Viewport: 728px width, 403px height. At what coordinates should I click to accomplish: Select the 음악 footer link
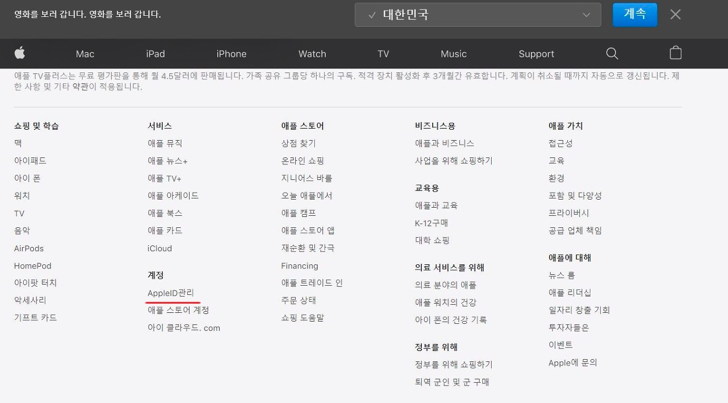(22, 230)
